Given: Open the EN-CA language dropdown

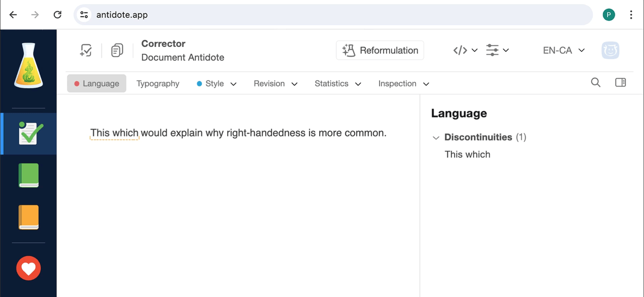Looking at the screenshot, I should 563,50.
